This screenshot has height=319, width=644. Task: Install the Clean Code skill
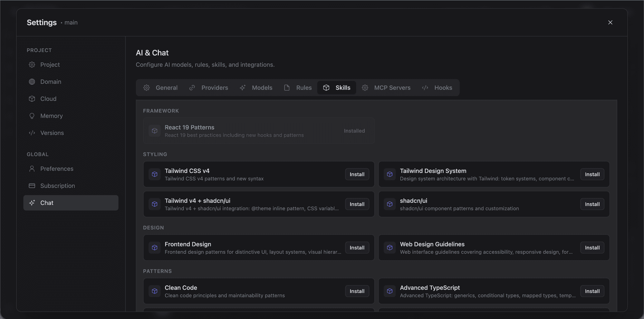click(357, 291)
